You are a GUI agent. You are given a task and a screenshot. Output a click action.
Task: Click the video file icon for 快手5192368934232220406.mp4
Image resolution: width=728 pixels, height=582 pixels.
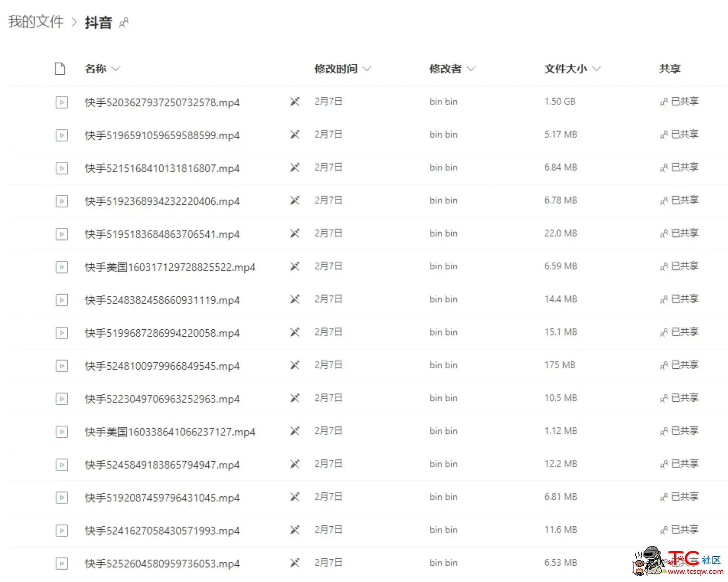pyautogui.click(x=62, y=201)
